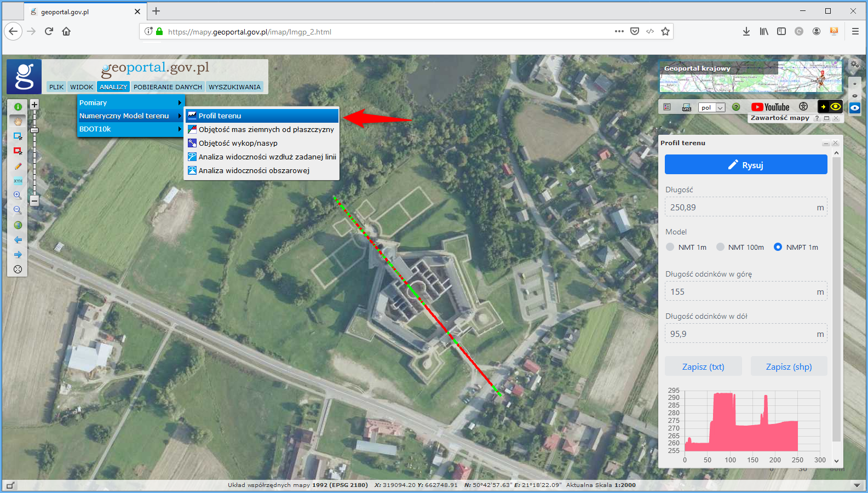The width and height of the screenshot is (868, 493).
Task: Expand the Pomiary submenu
Action: [x=130, y=102]
